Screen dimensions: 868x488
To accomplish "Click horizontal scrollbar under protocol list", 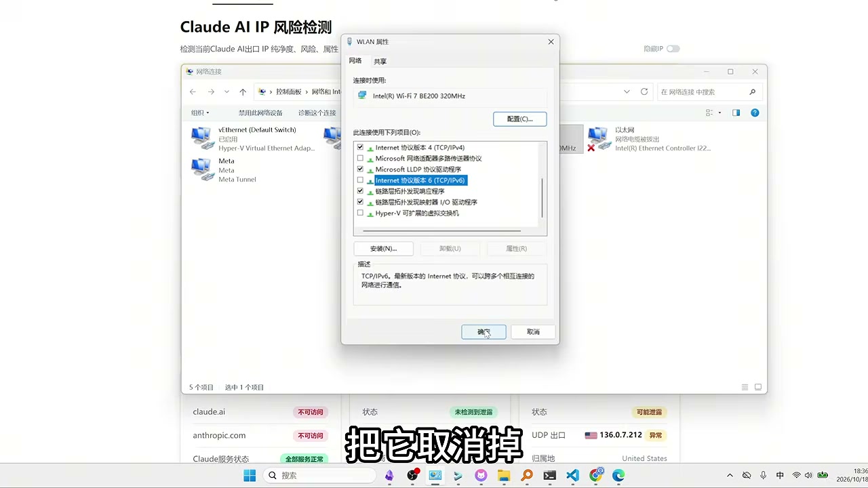I will click(442, 231).
